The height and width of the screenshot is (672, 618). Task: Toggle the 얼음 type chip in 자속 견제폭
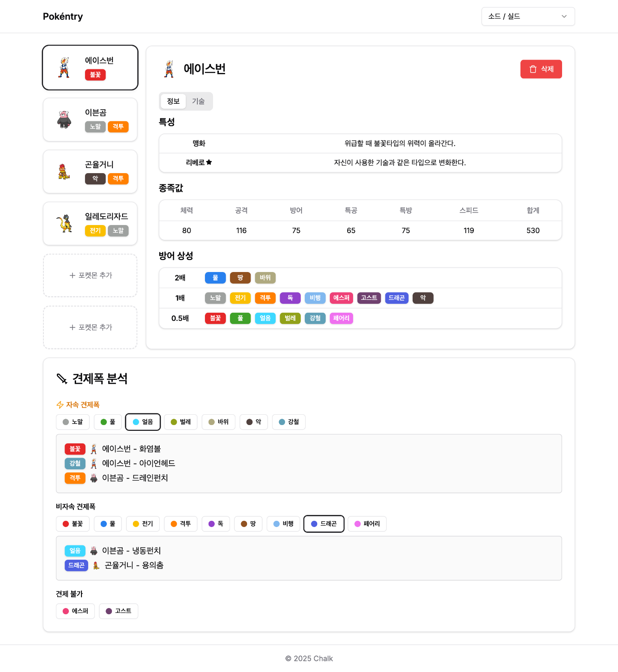pos(143,422)
